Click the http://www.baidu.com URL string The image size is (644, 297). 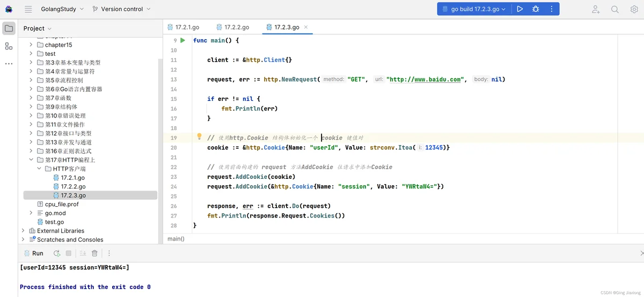[426, 79]
